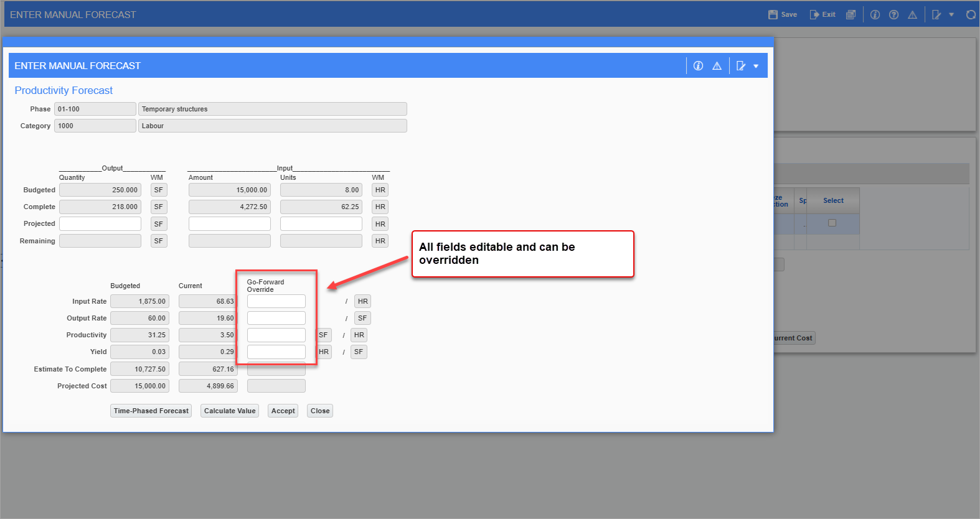980x519 pixels.
Task: Click the SF unit box in Projected row
Action: tap(159, 223)
